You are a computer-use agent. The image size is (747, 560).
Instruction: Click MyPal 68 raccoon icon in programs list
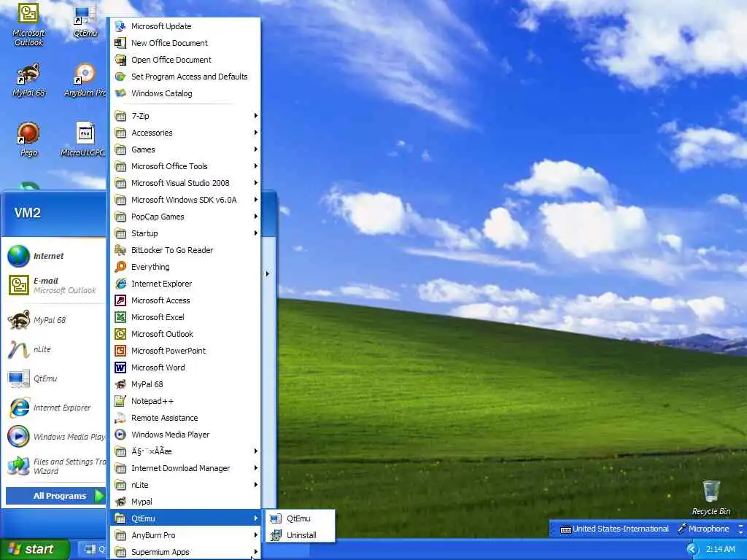tap(120, 384)
